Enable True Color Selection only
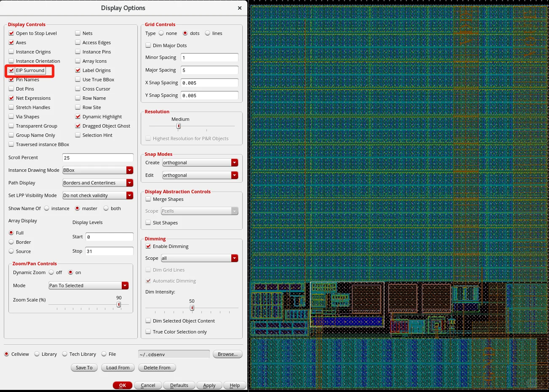549x392 pixels. (148, 332)
